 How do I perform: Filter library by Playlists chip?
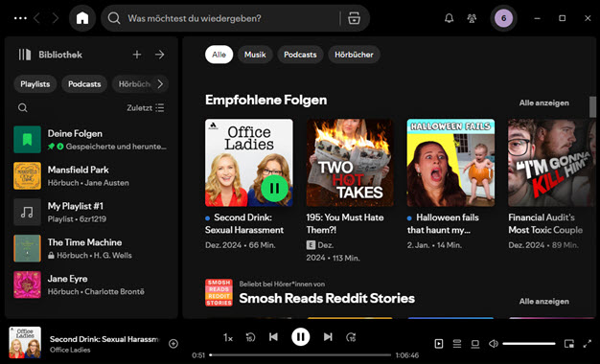35,84
